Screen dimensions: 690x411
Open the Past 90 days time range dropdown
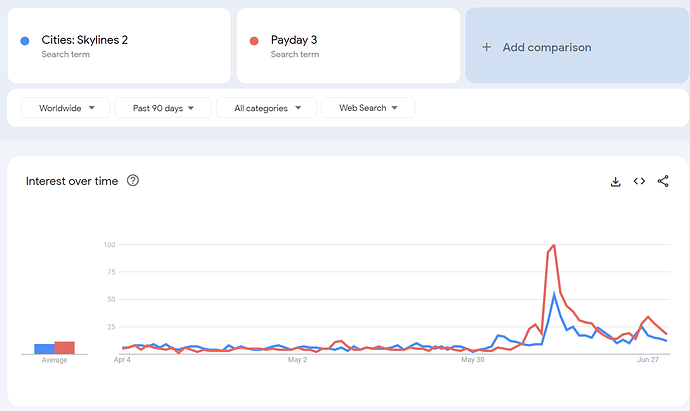[x=163, y=108]
